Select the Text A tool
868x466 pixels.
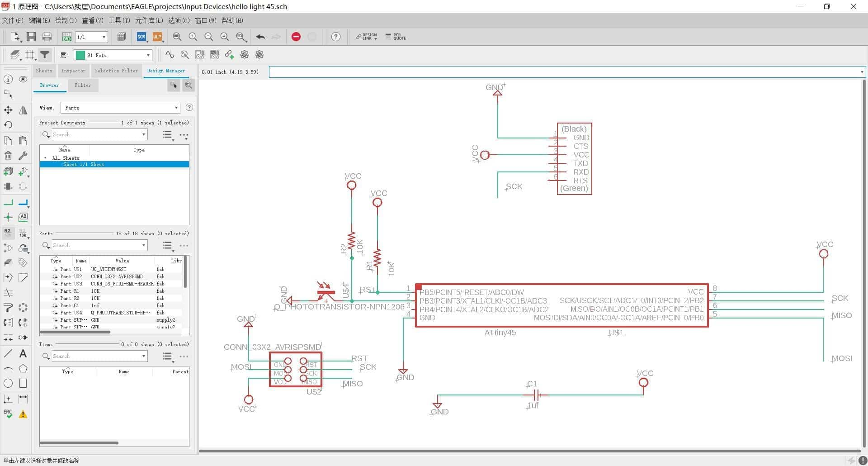(x=23, y=353)
